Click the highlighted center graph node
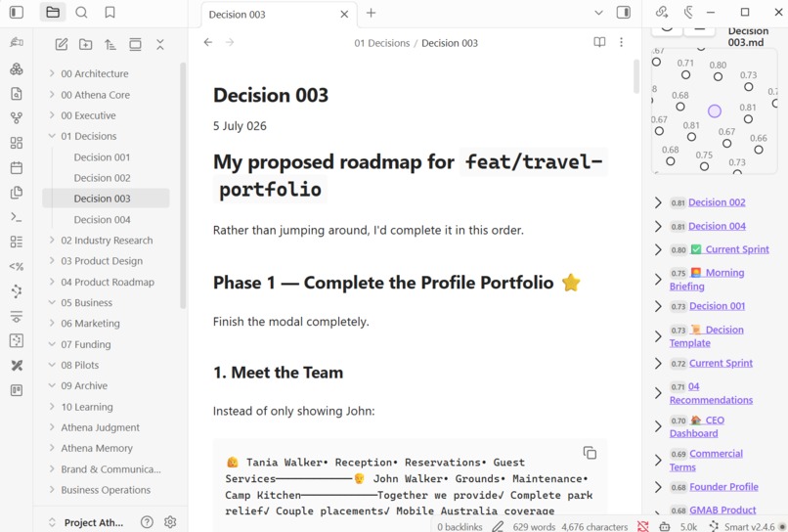The height and width of the screenshot is (532, 788). click(714, 111)
